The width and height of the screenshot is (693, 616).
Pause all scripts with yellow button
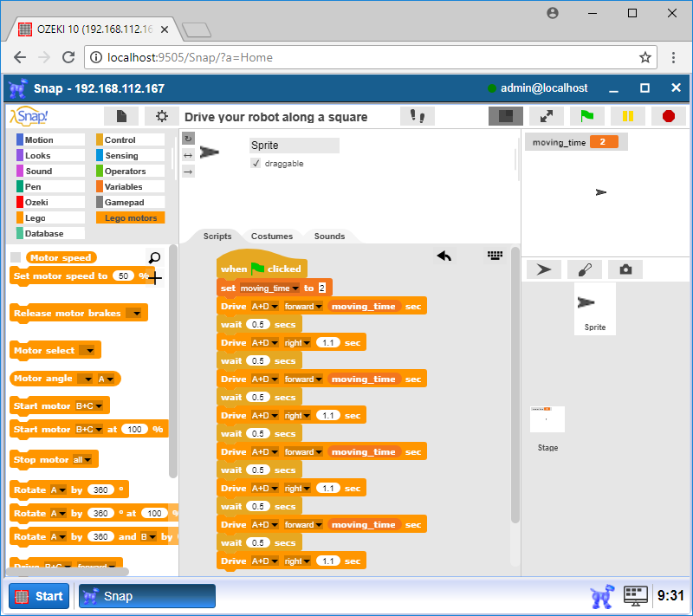[627, 116]
